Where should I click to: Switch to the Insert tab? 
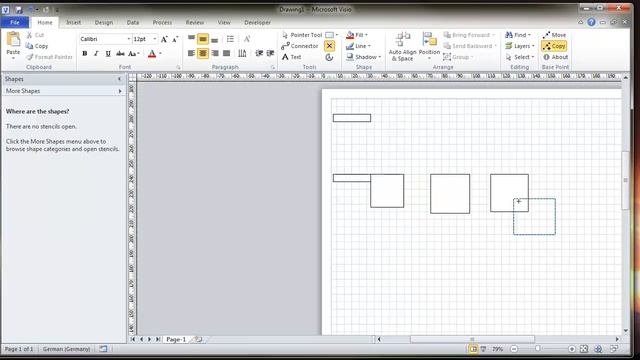tap(73, 22)
